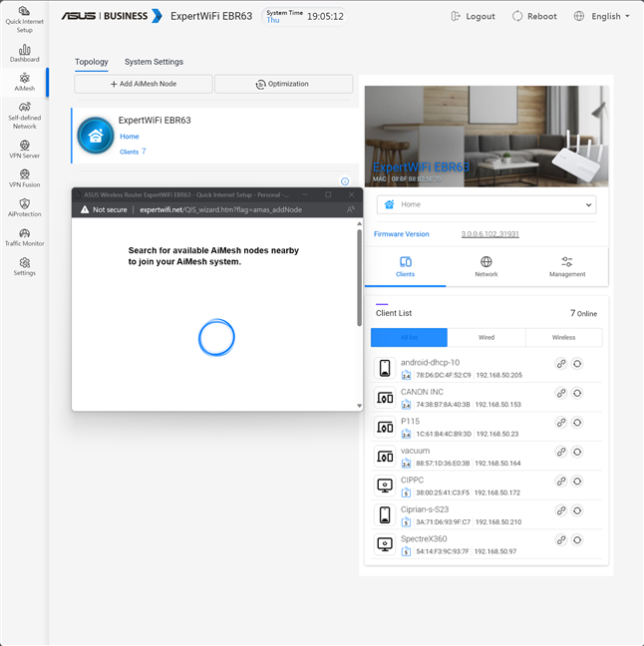Show only Wired clients
Viewport: 644px width, 646px height.
click(x=485, y=338)
